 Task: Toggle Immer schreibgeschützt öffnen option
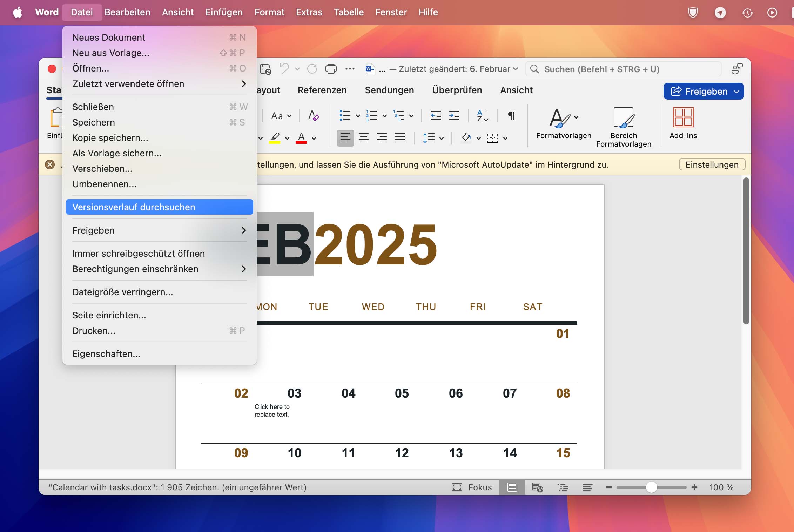pyautogui.click(x=160, y=254)
